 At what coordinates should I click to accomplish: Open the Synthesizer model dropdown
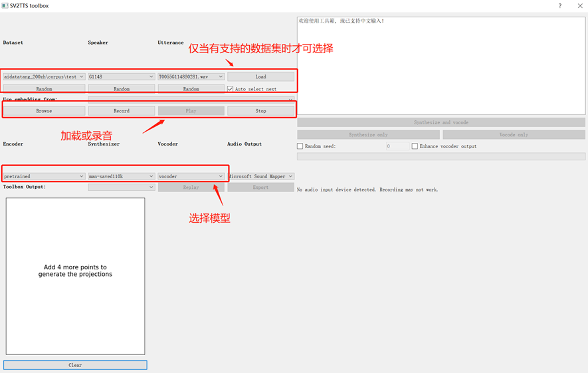click(122, 176)
